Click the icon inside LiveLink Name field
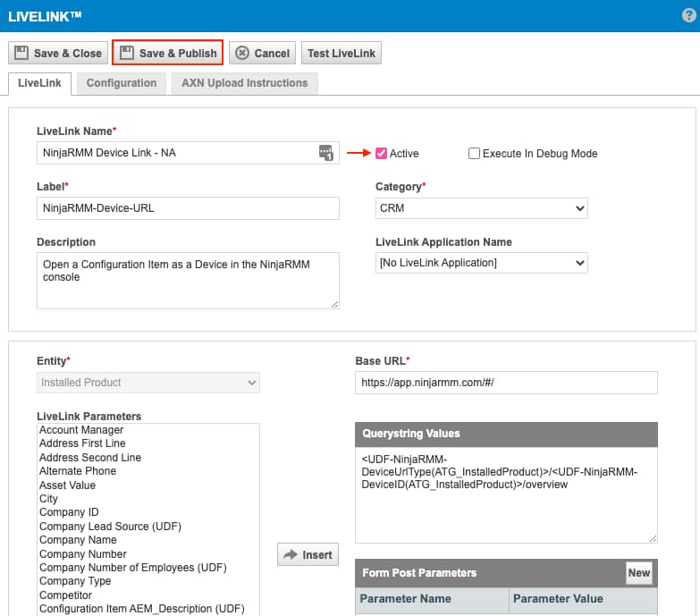700x616 pixels. click(x=326, y=153)
